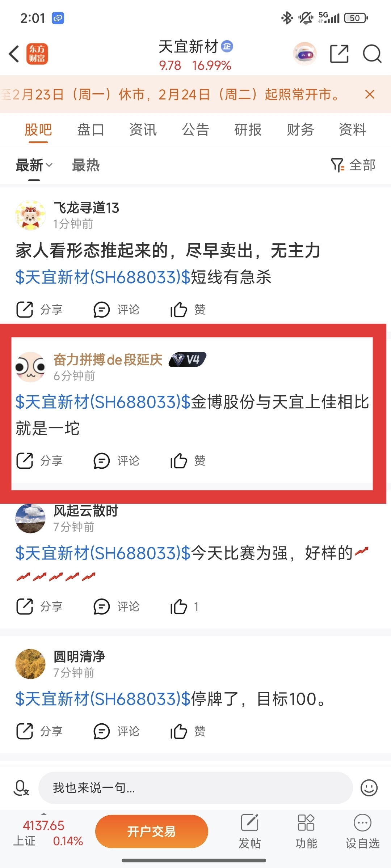Open the emoji smiley picker
Screen dimensions: 391x868
369,788
